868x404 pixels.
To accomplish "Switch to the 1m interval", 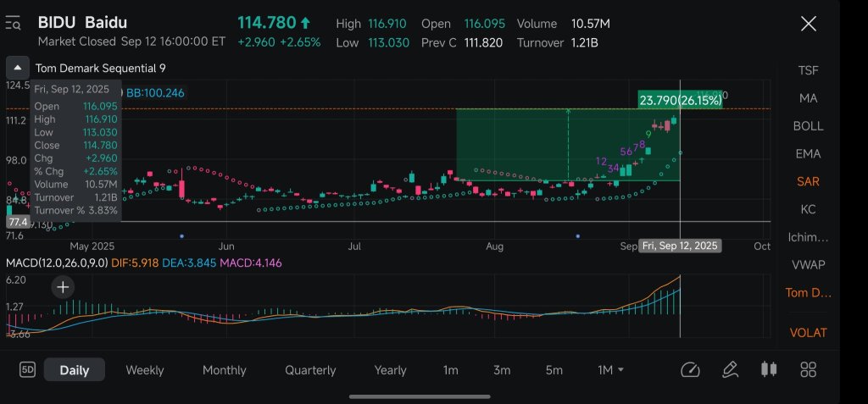I will click(451, 370).
